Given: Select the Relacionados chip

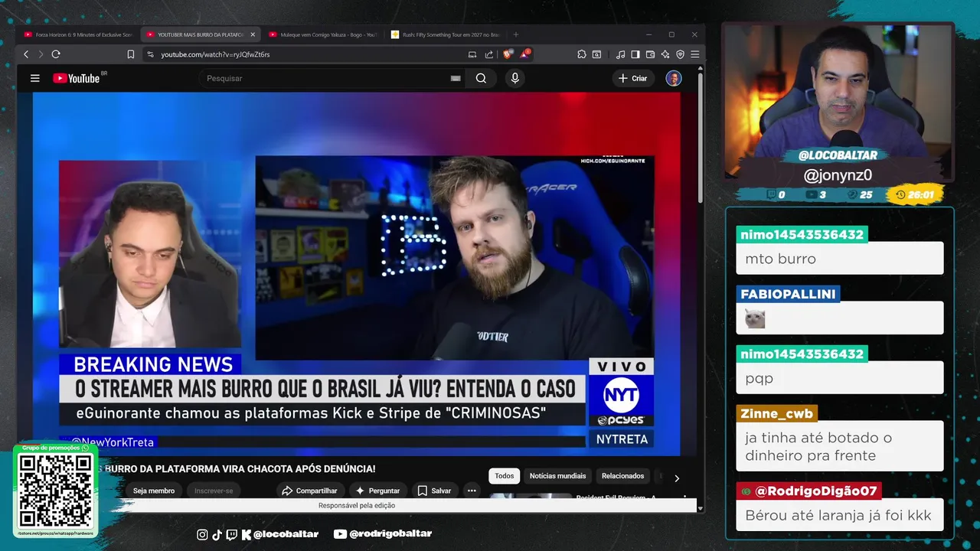Looking at the screenshot, I should [622, 476].
